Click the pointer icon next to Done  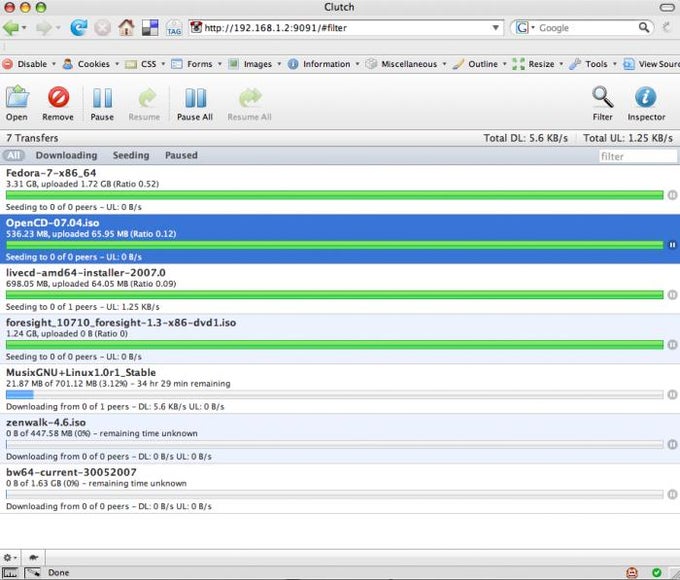pyautogui.click(x=32, y=573)
